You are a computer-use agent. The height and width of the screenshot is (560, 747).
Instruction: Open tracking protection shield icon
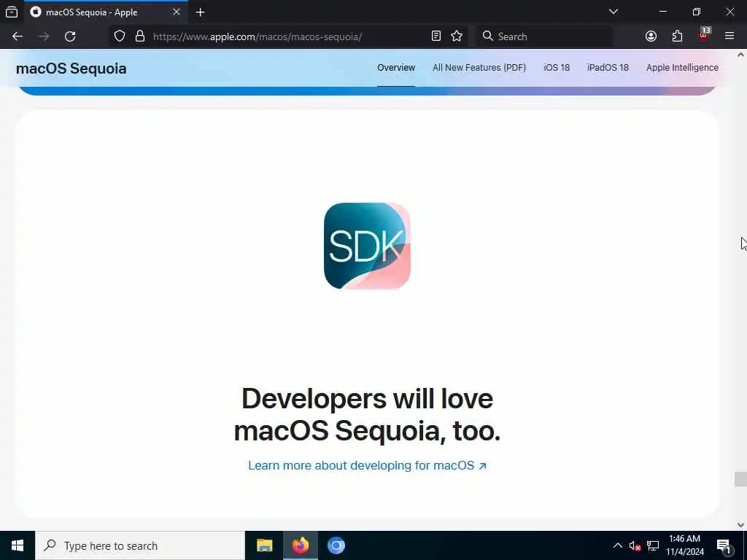coord(120,36)
